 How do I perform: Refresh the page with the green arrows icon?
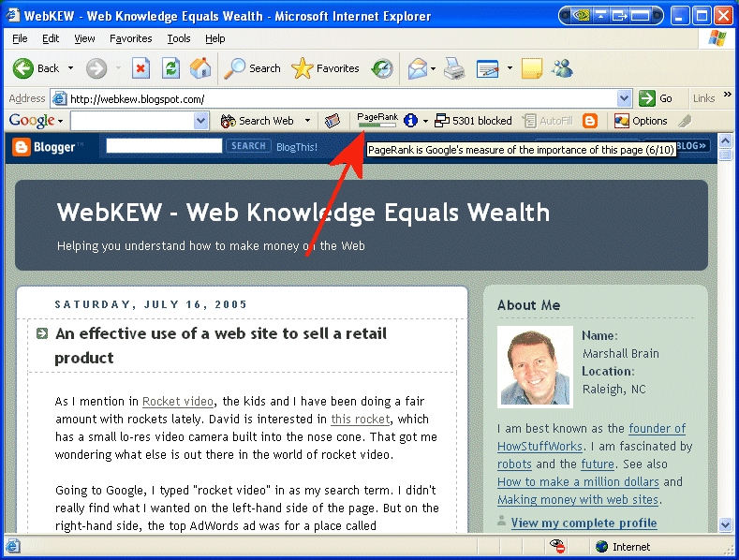tap(171, 68)
